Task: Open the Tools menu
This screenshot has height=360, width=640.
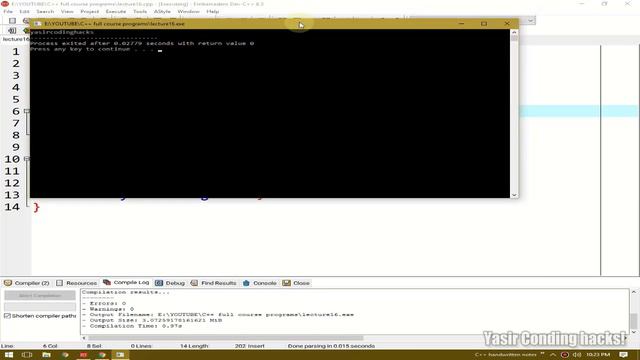Action: 140,11
